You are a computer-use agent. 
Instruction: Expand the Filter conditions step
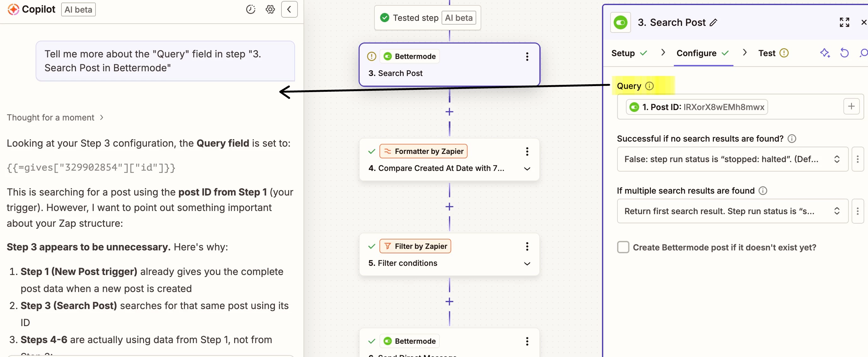[x=527, y=263]
